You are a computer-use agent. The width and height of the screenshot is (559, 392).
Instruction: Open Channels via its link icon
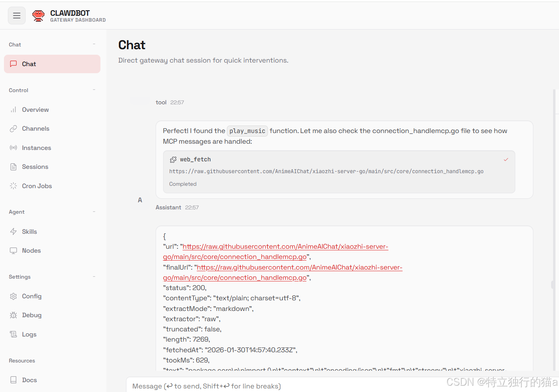pyautogui.click(x=13, y=129)
